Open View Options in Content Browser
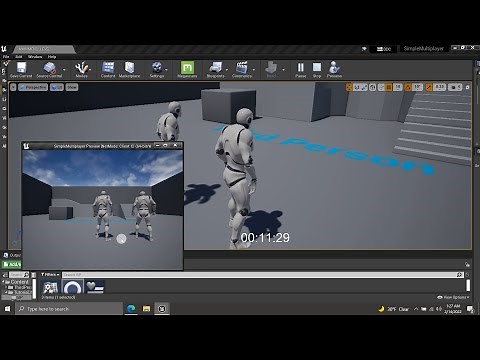 pos(453,297)
